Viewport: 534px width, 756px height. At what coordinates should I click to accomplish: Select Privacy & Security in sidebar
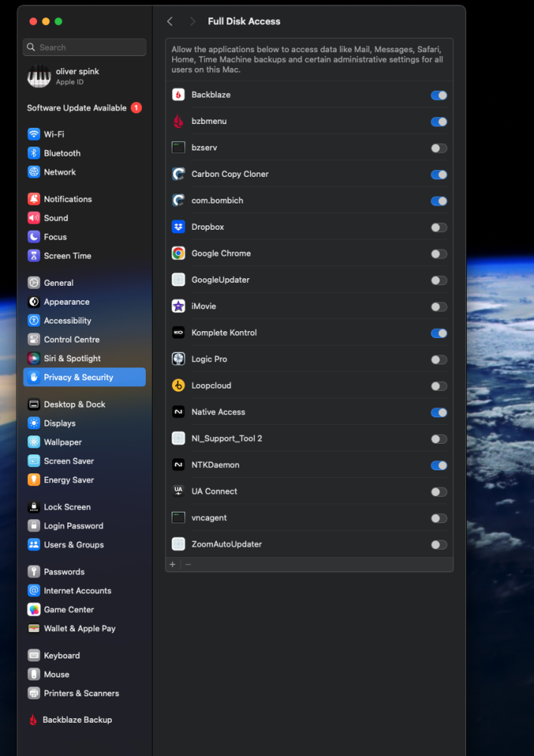tap(85, 377)
